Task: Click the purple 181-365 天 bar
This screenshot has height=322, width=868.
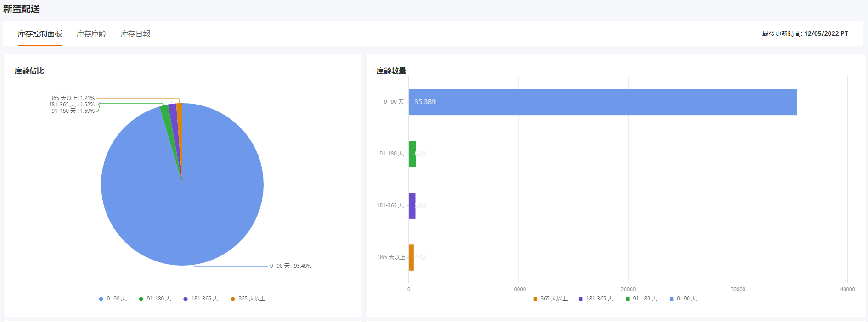Action: click(x=412, y=205)
